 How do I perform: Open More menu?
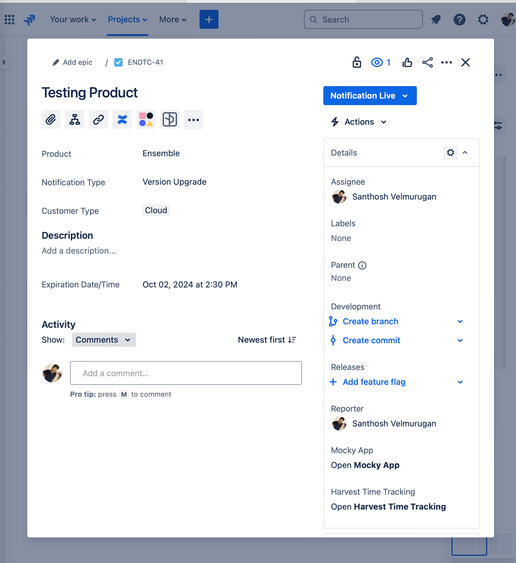173,19
